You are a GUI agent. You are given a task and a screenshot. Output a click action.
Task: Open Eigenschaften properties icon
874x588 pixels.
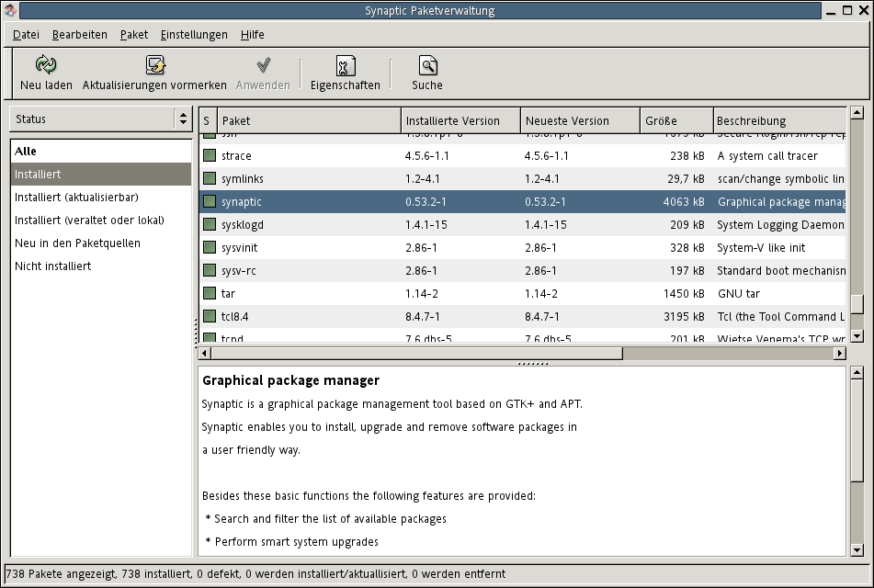(x=345, y=65)
